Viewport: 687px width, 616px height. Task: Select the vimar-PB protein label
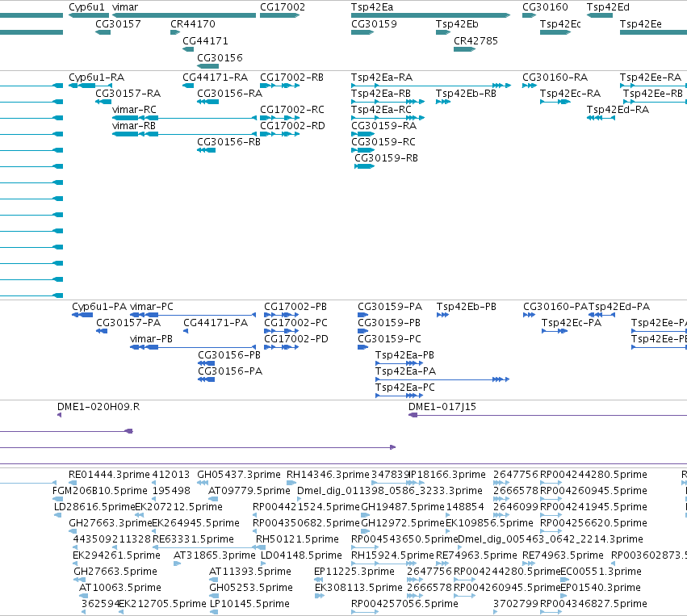(151, 339)
